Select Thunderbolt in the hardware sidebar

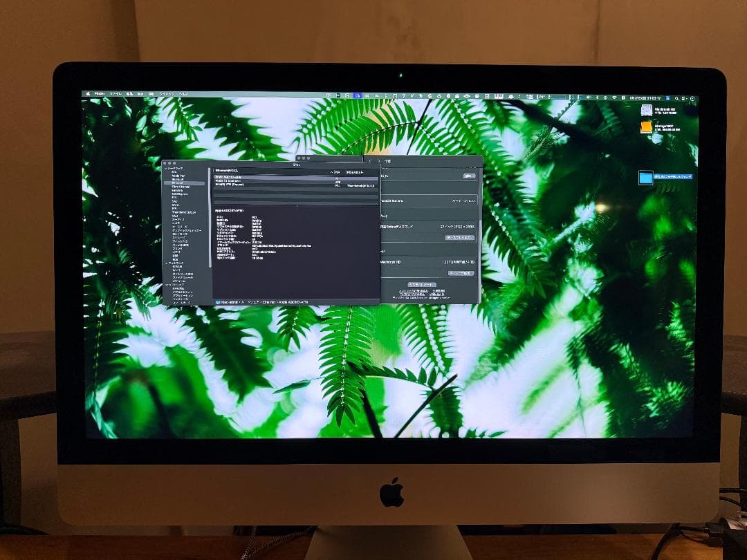point(182,212)
